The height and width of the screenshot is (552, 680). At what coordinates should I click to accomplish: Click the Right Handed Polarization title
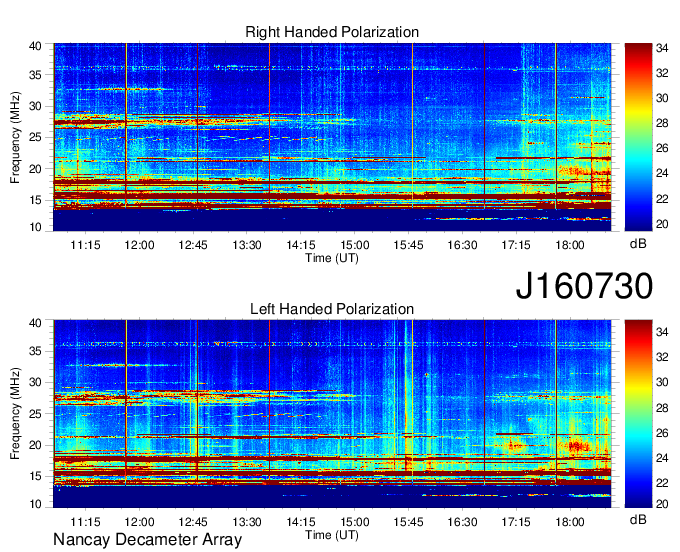tap(332, 32)
